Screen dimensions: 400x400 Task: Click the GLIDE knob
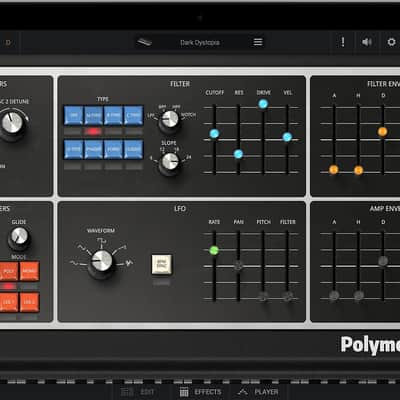coord(19,237)
